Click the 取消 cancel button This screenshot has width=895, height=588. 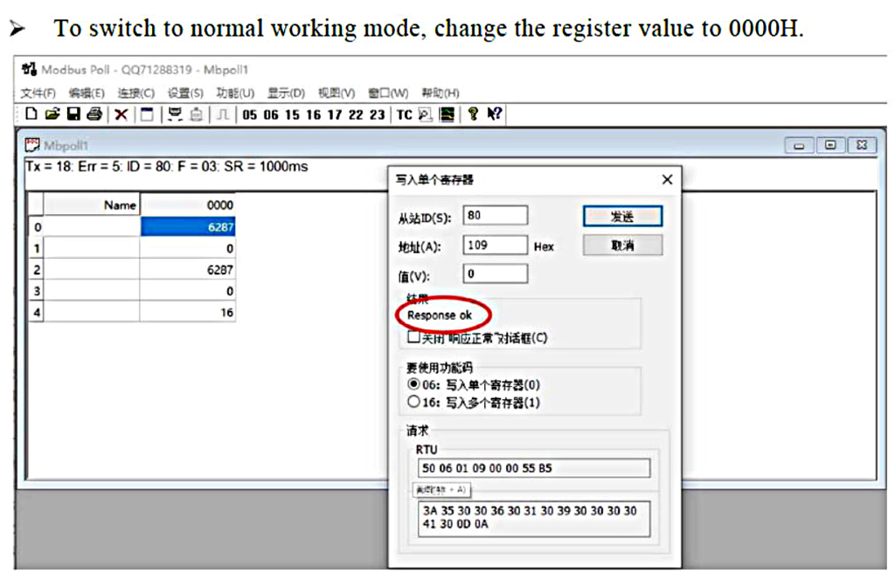622,246
